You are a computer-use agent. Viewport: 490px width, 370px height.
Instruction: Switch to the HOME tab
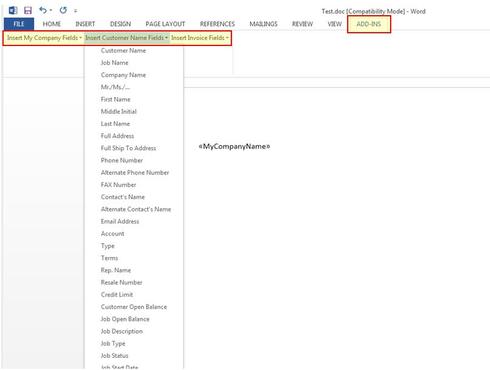coord(52,24)
